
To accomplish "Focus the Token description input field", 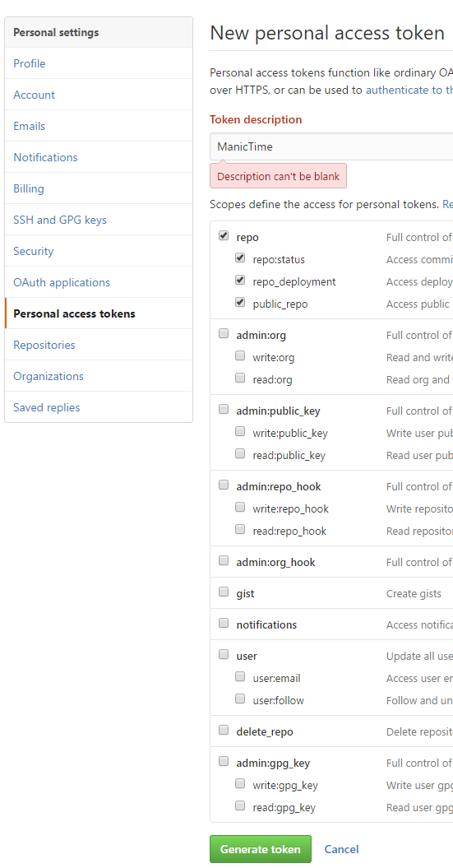I will [332, 146].
